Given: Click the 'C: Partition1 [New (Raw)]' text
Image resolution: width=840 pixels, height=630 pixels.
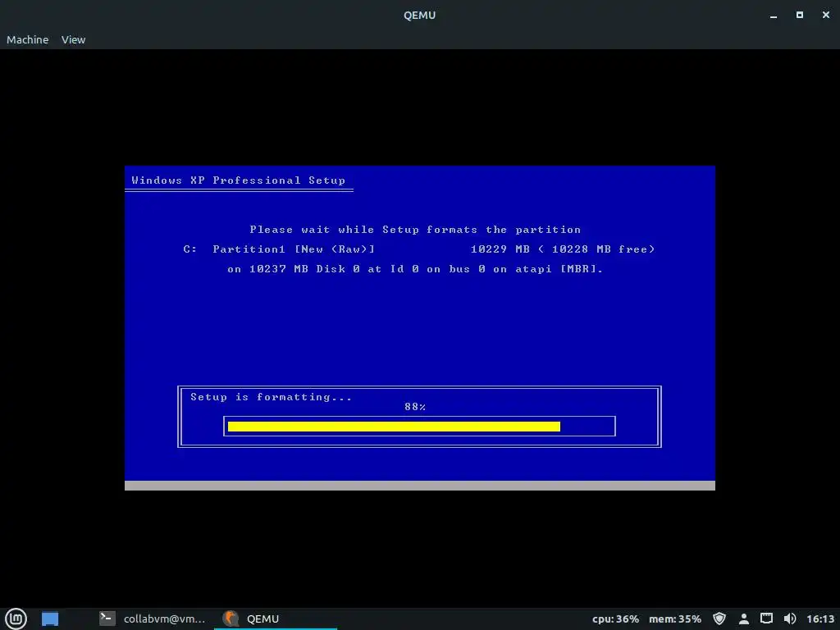Looking at the screenshot, I should coord(279,249).
